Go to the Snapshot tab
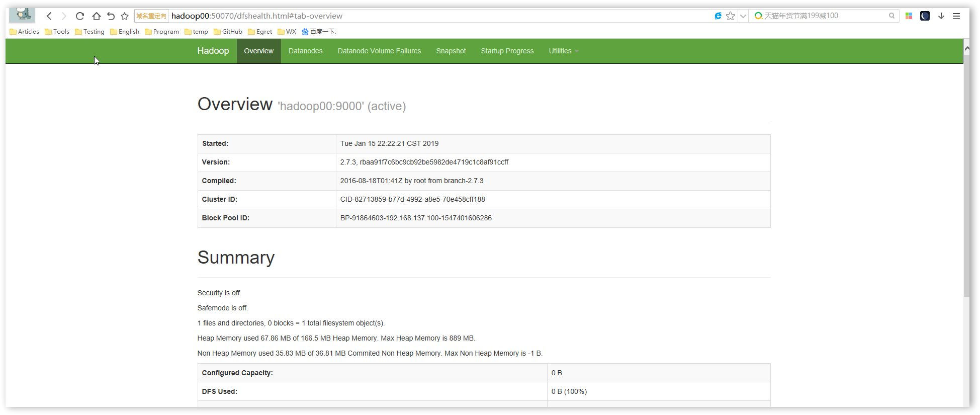The width and height of the screenshot is (980, 415). click(451, 51)
